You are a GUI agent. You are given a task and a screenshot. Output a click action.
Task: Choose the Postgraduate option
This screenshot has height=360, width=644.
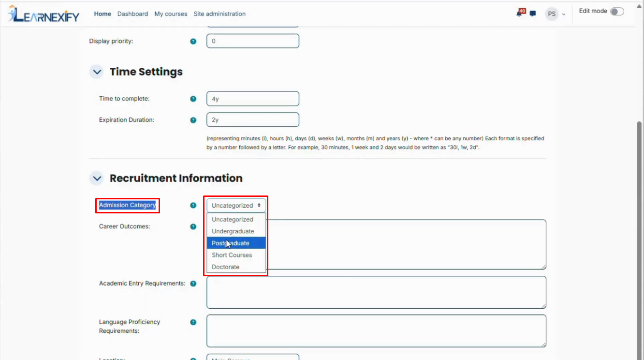coord(236,243)
